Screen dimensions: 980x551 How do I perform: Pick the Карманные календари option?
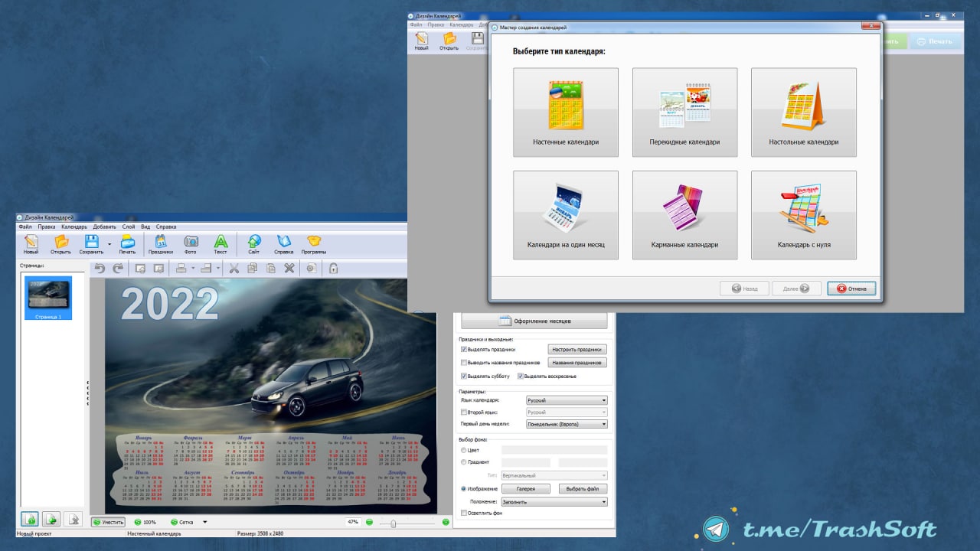point(684,215)
